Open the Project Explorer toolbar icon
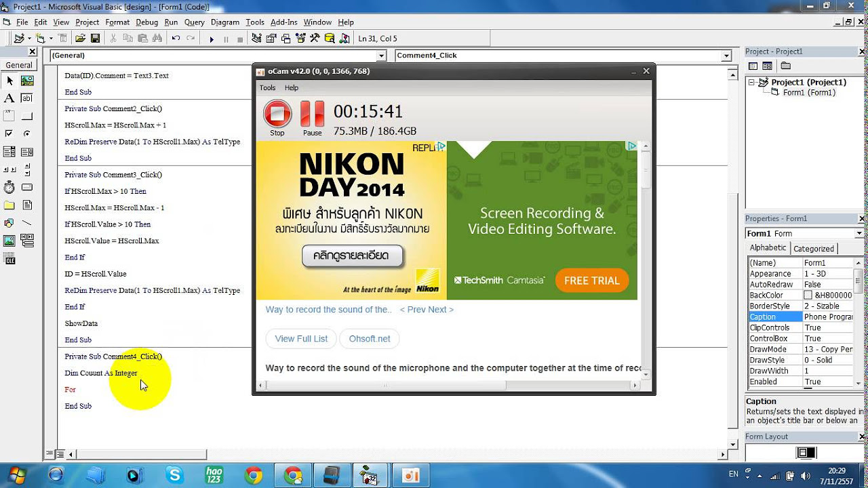 (x=258, y=39)
